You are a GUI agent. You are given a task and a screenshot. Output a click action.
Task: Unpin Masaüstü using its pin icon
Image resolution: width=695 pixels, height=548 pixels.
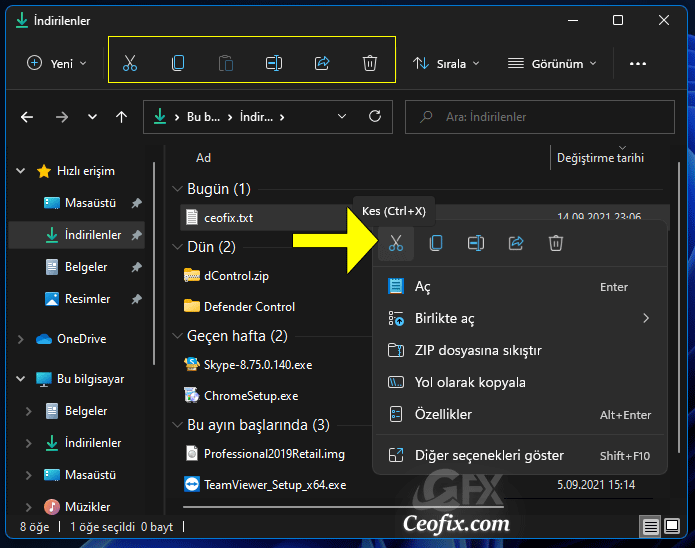click(137, 203)
